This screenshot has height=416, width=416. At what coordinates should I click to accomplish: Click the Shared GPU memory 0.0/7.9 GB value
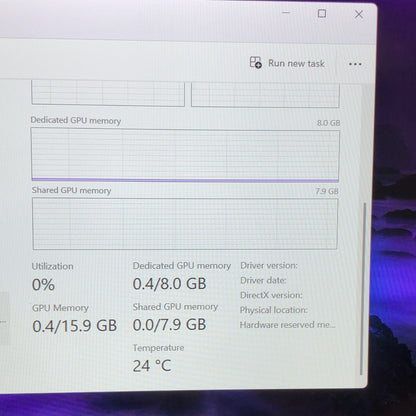click(x=169, y=325)
